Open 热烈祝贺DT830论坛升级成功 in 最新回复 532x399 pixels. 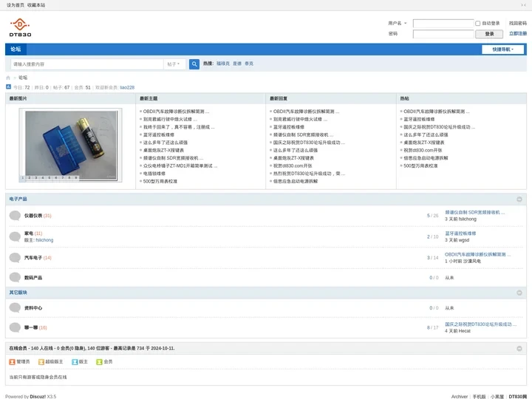[309, 174]
